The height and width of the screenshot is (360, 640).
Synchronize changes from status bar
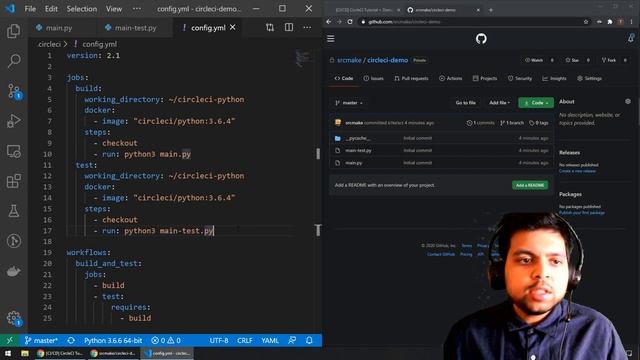coord(71,340)
